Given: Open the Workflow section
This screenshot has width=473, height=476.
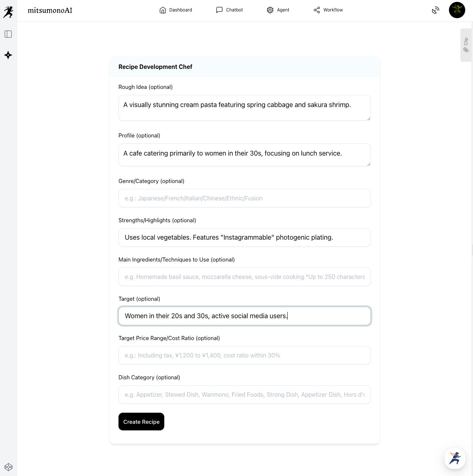Looking at the screenshot, I should [x=328, y=10].
